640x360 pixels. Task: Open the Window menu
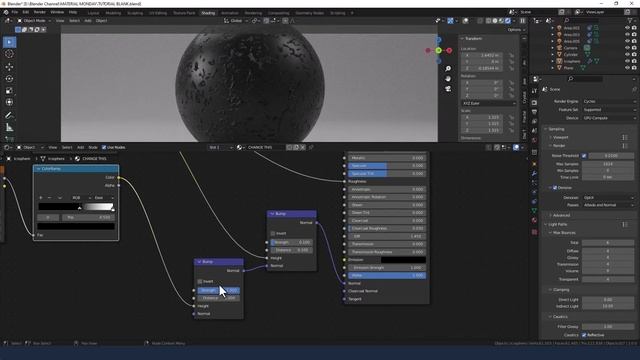click(57, 12)
